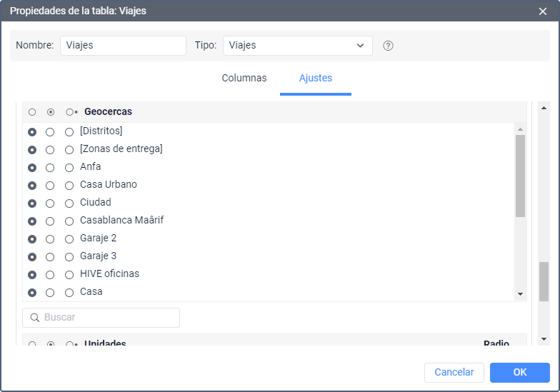
Task: Select first radio for Casablanca Maârif
Action: (x=32, y=221)
